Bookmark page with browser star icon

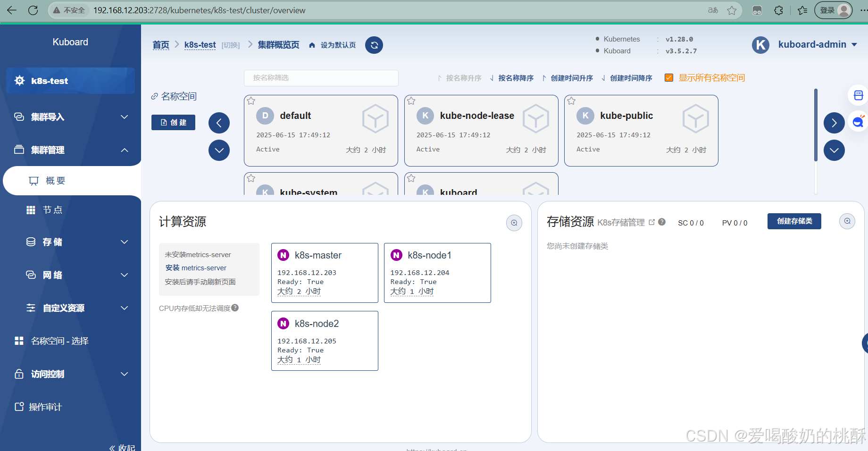[732, 10]
